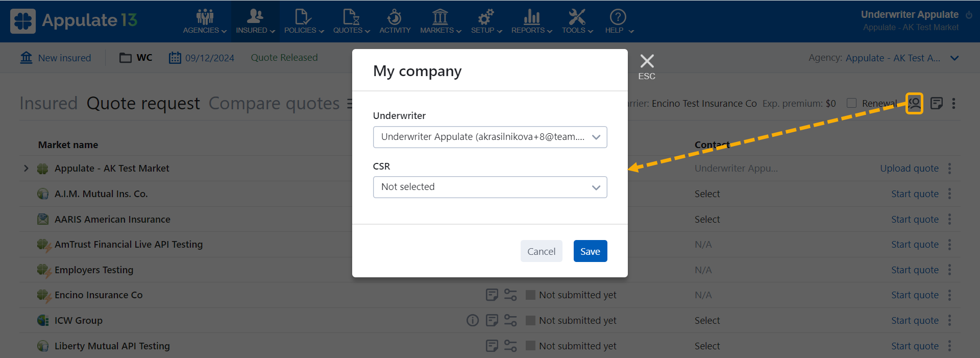This screenshot has width=980, height=358.
Task: Click the info icon in ICW Group row
Action: [473, 320]
